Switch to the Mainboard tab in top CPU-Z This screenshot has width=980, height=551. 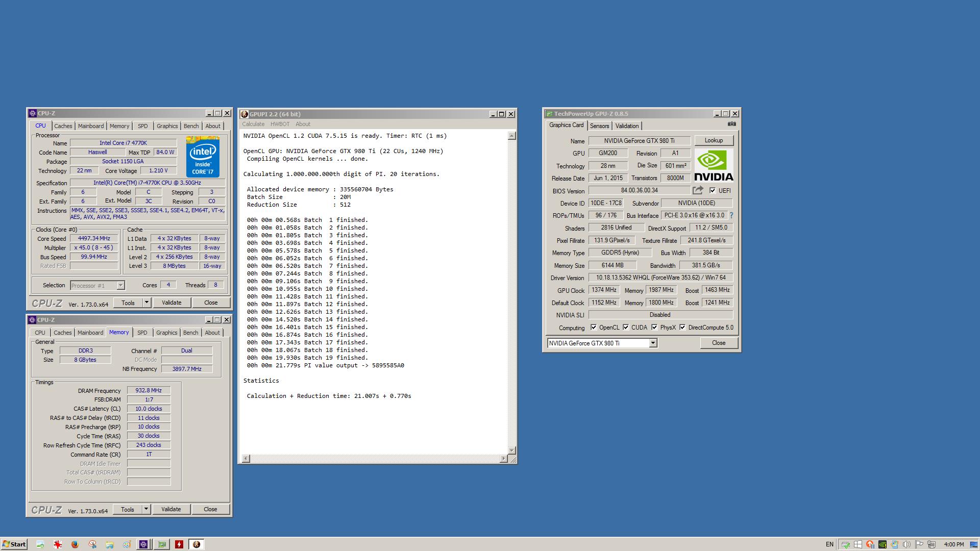tap(91, 126)
